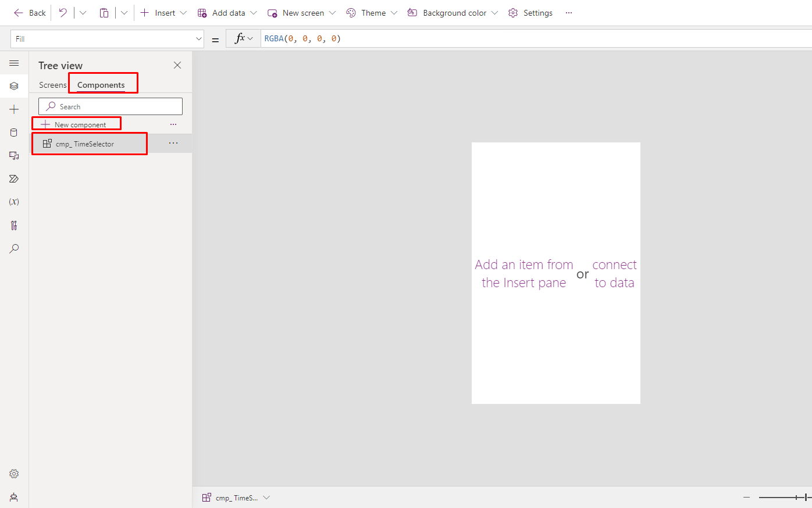Open the Fill property selector dropdown
The image size is (812, 508).
click(198, 38)
